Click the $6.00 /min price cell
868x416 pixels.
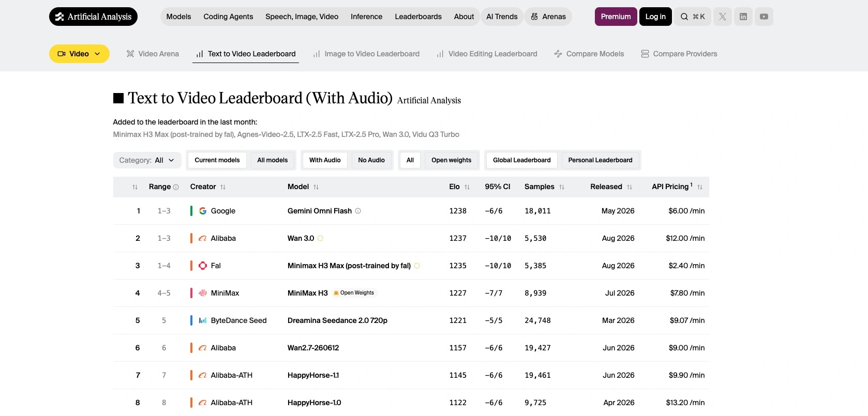pyautogui.click(x=686, y=211)
